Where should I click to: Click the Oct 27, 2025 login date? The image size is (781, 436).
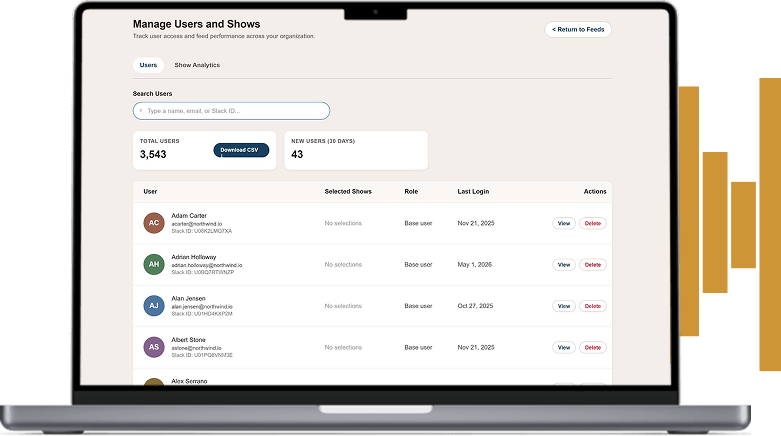pyautogui.click(x=475, y=306)
